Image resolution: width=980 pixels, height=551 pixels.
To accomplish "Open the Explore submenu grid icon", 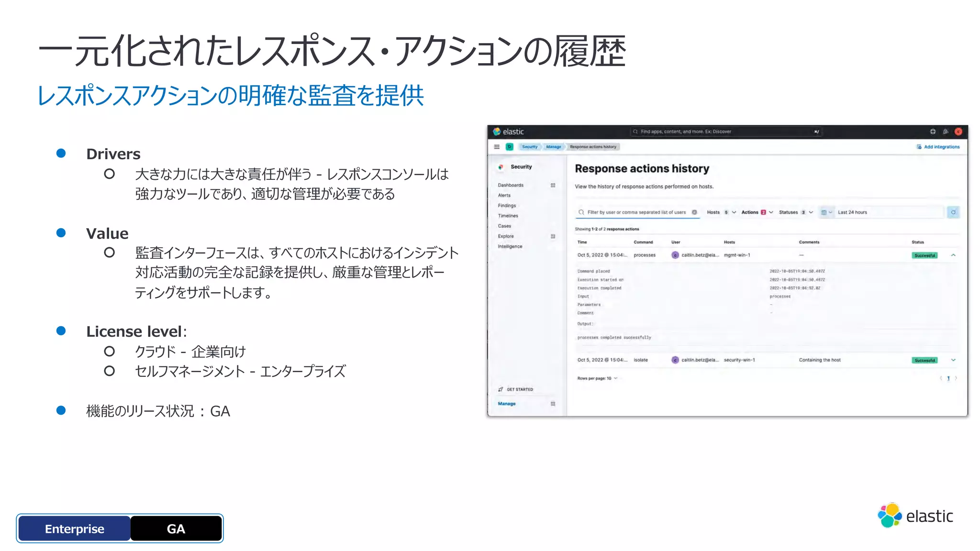I will [553, 236].
